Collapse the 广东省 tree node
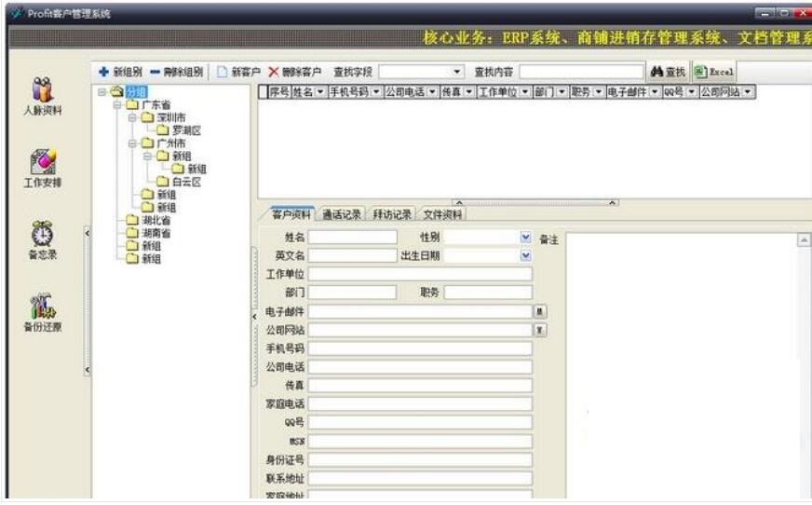The height and width of the screenshot is (505, 812). click(x=117, y=104)
